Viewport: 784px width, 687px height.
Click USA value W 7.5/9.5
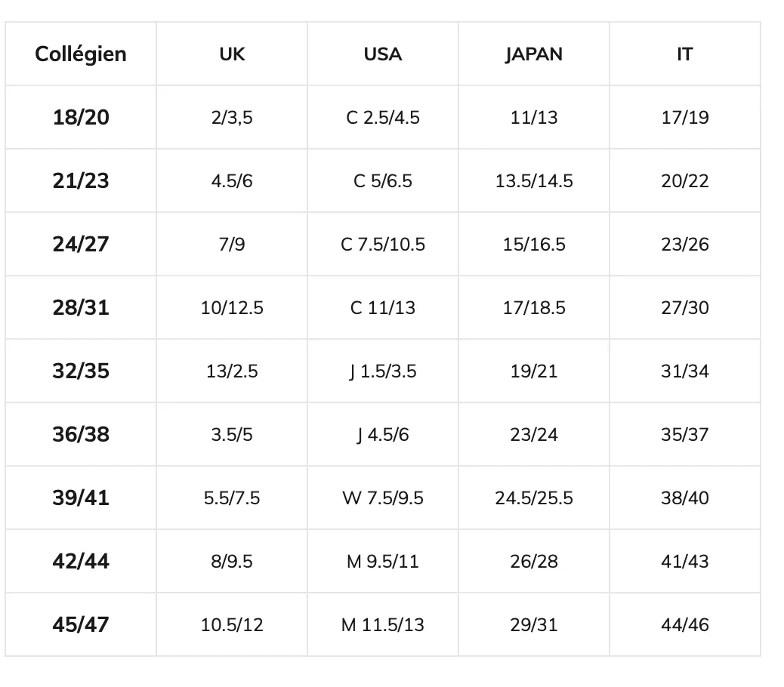383,498
